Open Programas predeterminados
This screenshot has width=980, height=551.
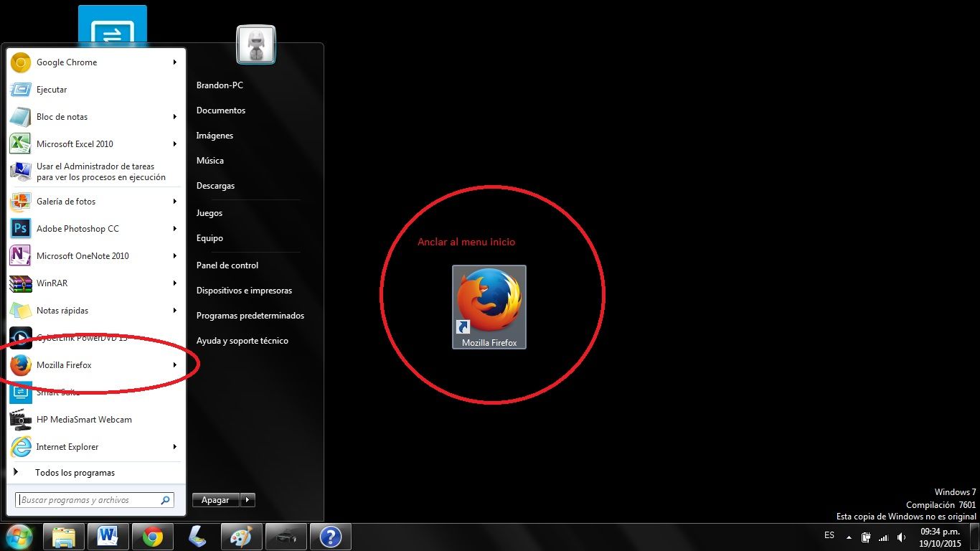tap(250, 316)
